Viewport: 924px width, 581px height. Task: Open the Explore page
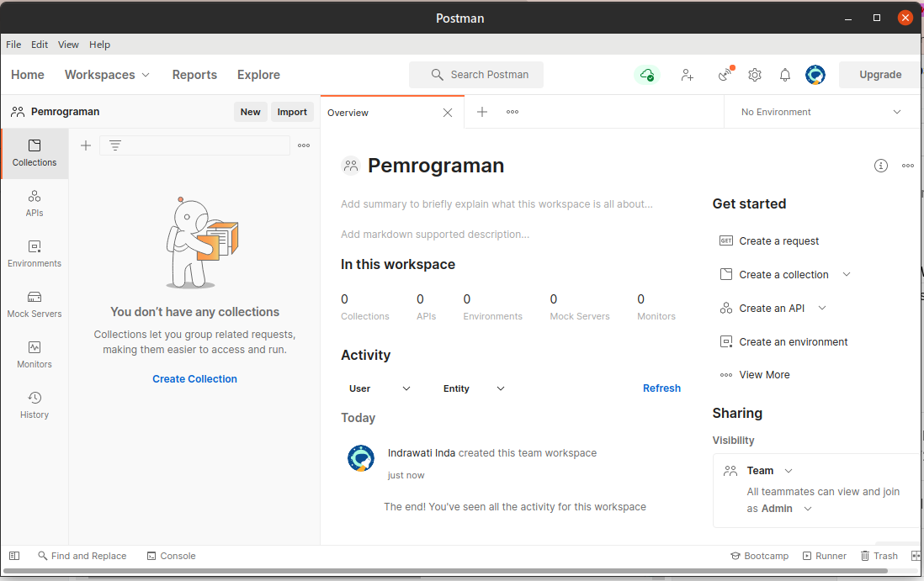click(x=258, y=75)
